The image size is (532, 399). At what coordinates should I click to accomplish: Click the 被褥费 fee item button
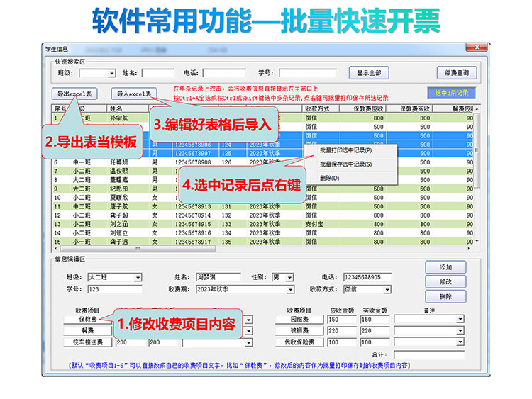pos(299,330)
